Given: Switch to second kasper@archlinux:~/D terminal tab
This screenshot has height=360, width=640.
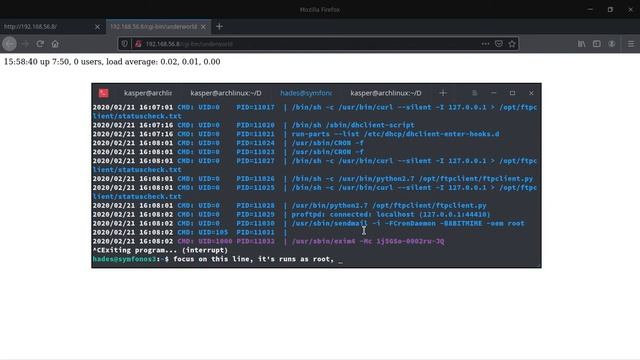Looking at the screenshot, I should (226, 93).
